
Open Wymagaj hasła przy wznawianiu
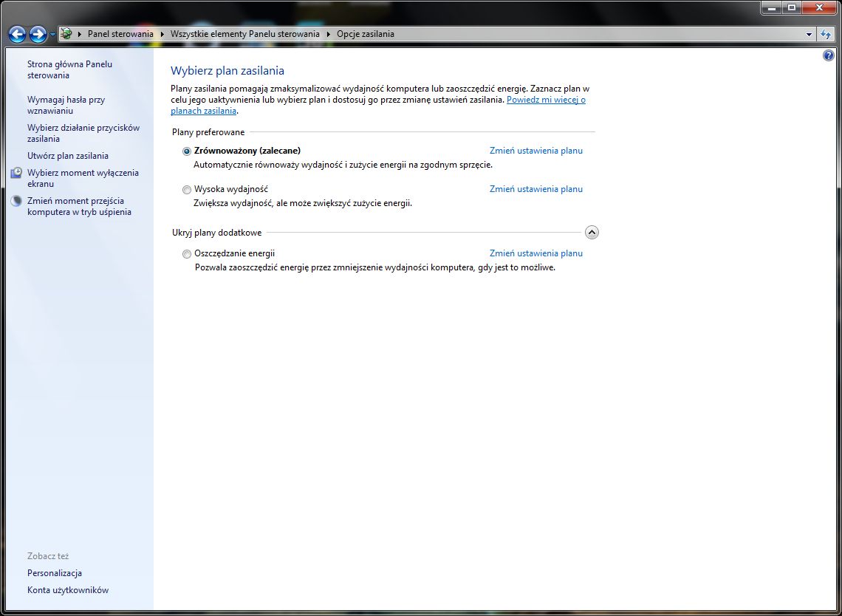click(66, 106)
